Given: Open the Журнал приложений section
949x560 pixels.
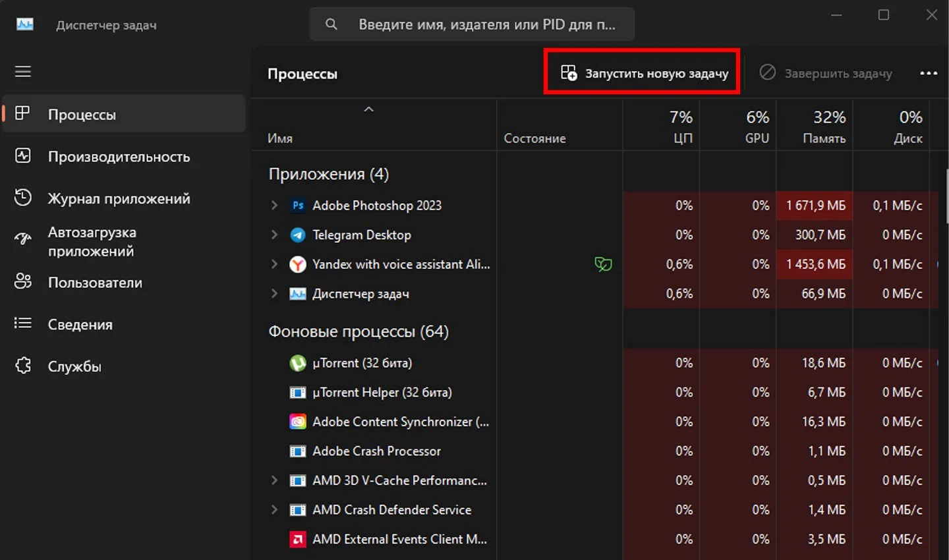Looking at the screenshot, I should tap(124, 198).
